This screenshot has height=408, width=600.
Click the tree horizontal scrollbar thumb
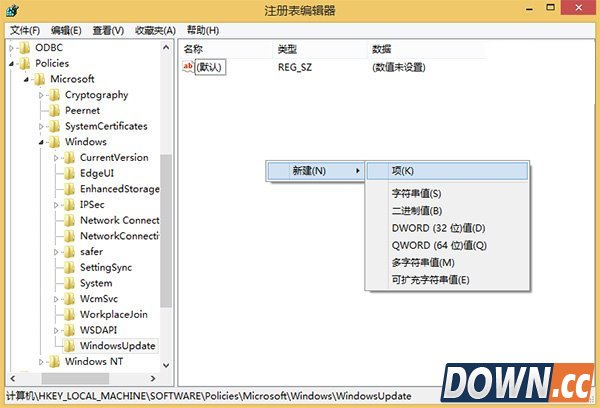point(75,379)
